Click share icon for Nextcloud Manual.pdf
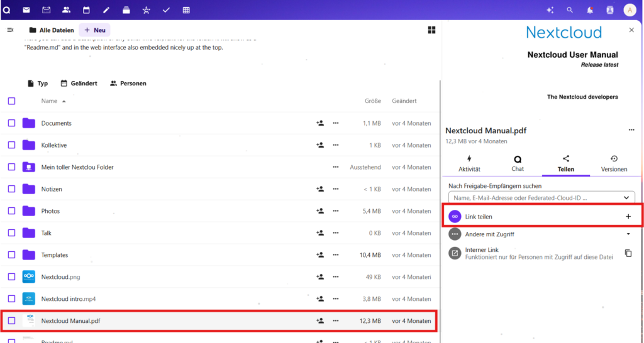 click(320, 321)
